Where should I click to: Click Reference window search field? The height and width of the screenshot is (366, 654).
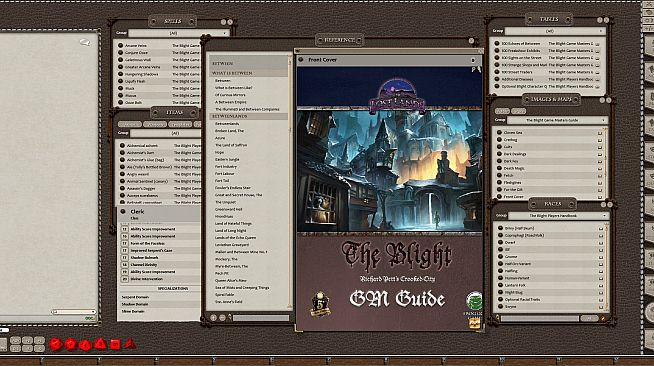point(261,318)
